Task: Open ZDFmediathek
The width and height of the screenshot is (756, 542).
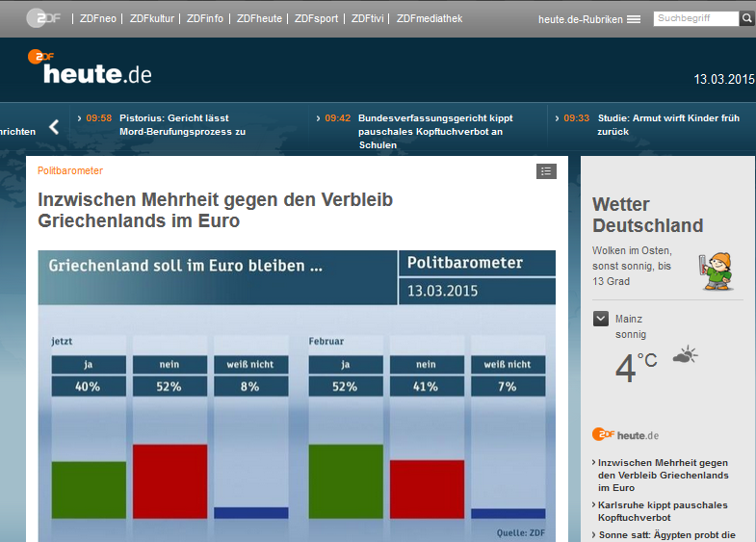Action: [430, 18]
